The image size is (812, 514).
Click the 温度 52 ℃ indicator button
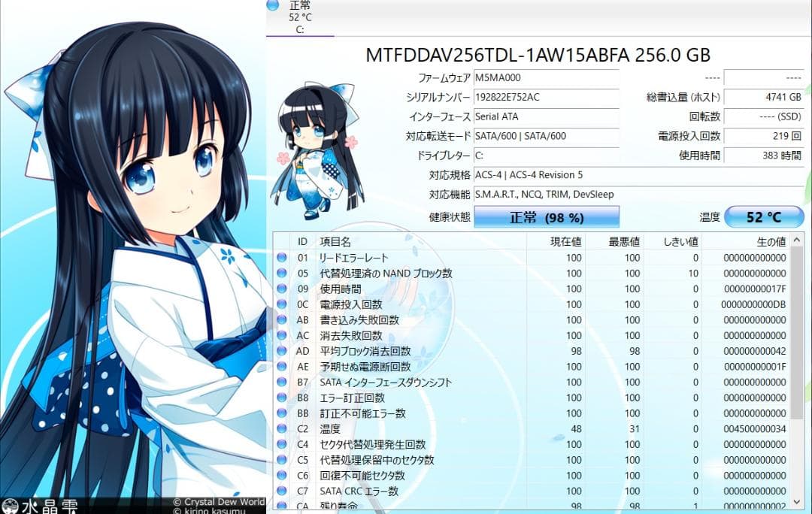[764, 216]
